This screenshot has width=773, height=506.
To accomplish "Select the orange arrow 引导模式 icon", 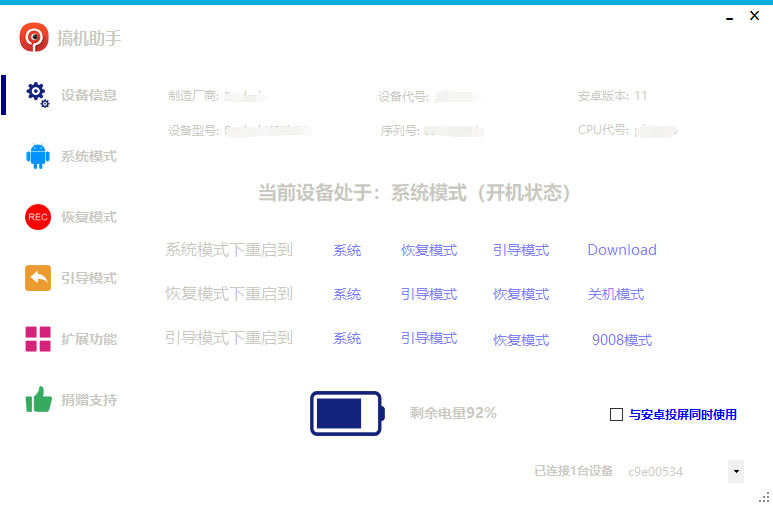I will (x=38, y=278).
